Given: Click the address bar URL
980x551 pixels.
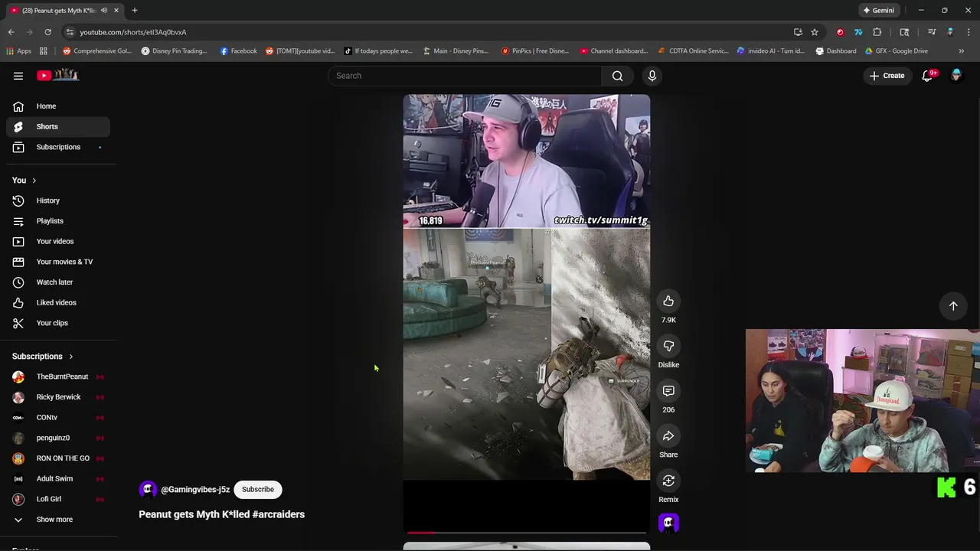Looking at the screenshot, I should pyautogui.click(x=133, y=32).
